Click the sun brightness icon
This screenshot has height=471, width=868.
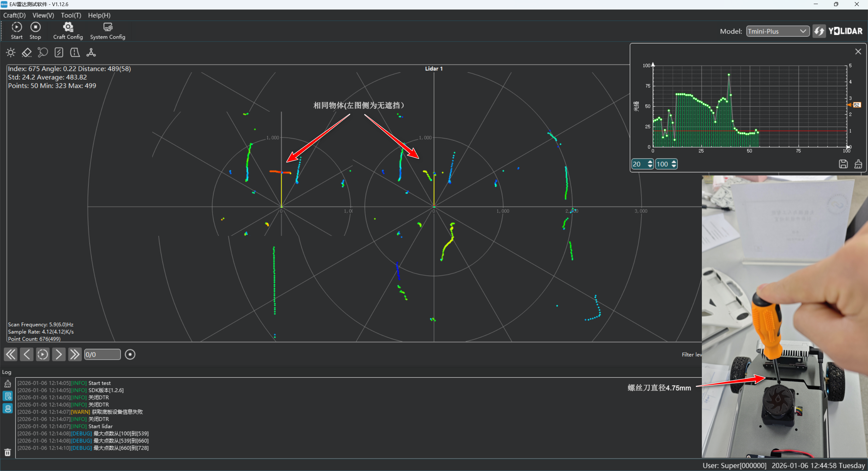point(11,53)
